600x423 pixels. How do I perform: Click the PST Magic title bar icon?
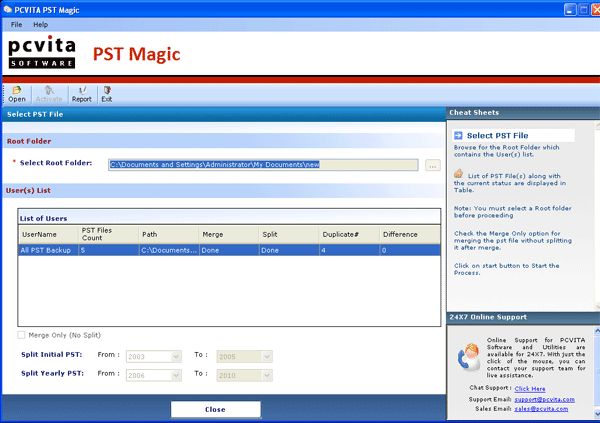click(9, 9)
